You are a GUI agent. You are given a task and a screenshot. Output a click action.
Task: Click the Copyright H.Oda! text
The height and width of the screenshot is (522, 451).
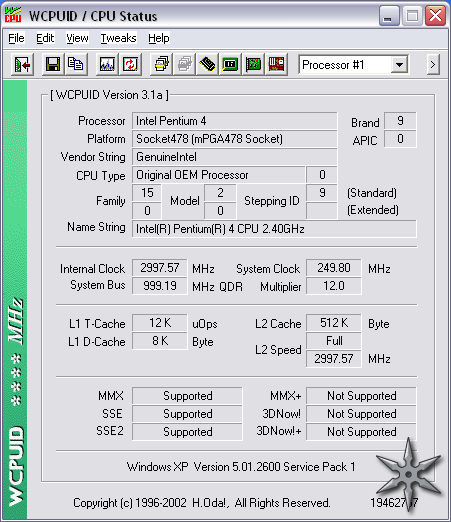[202, 503]
